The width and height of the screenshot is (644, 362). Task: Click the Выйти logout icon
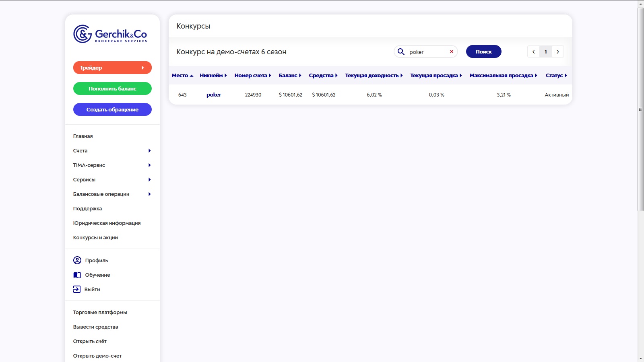(x=77, y=289)
